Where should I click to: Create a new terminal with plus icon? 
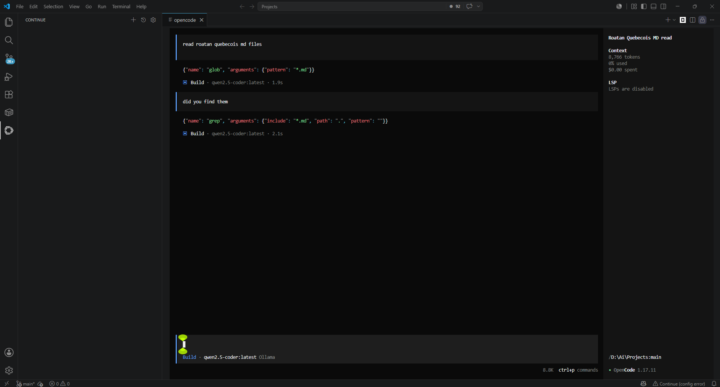[668, 20]
